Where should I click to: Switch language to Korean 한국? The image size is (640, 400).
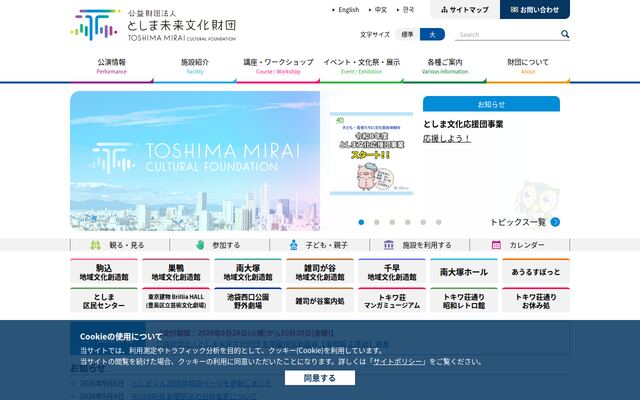[408, 10]
